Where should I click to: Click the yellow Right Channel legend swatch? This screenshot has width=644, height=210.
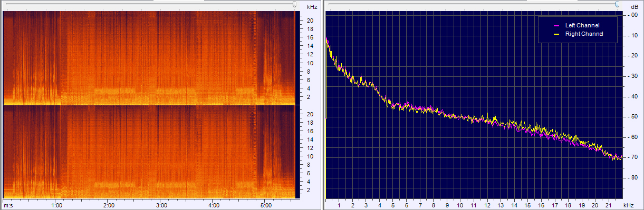click(x=555, y=34)
